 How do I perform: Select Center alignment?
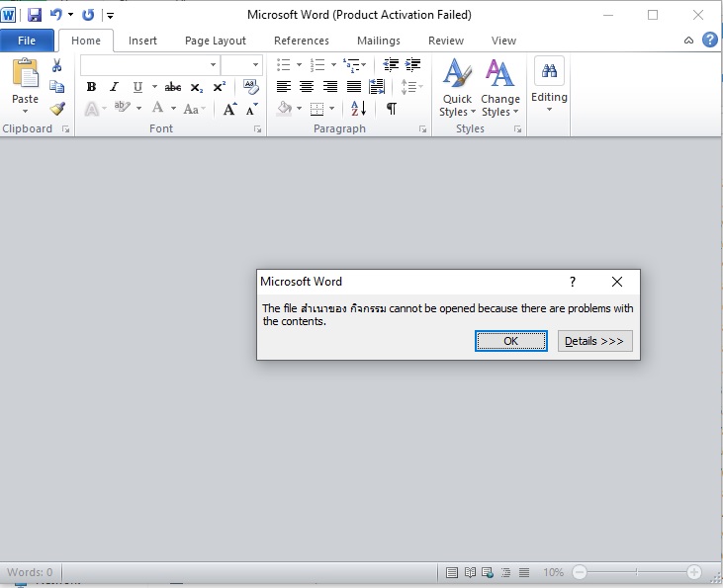307,87
